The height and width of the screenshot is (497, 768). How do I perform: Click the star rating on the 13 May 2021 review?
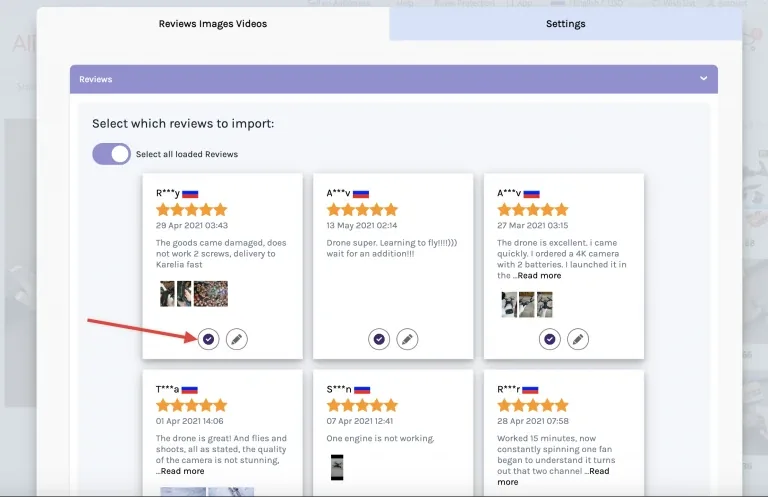coord(362,210)
